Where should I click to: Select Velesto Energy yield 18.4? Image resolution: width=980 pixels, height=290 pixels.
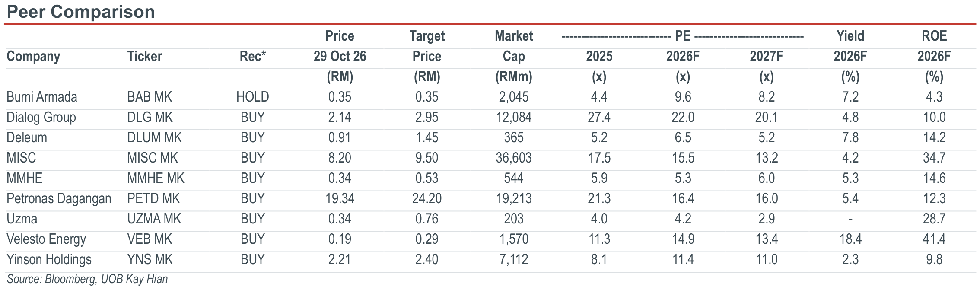point(850,239)
